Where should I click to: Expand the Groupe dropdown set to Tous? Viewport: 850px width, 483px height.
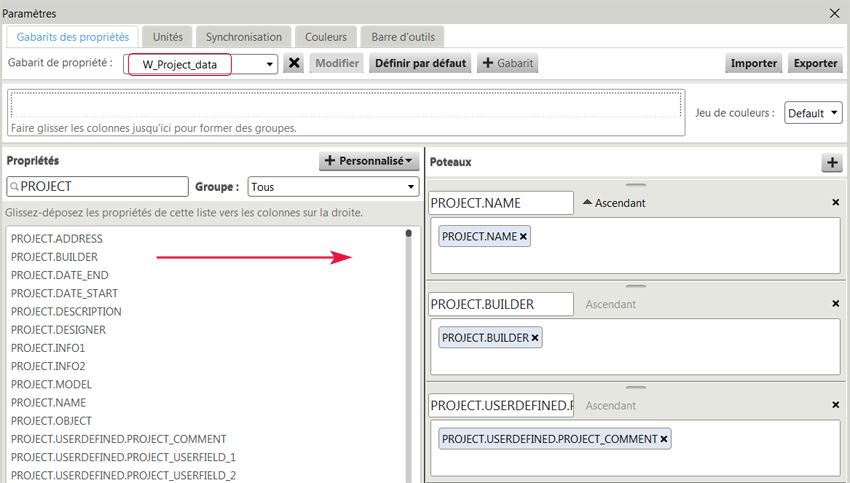coord(411,187)
